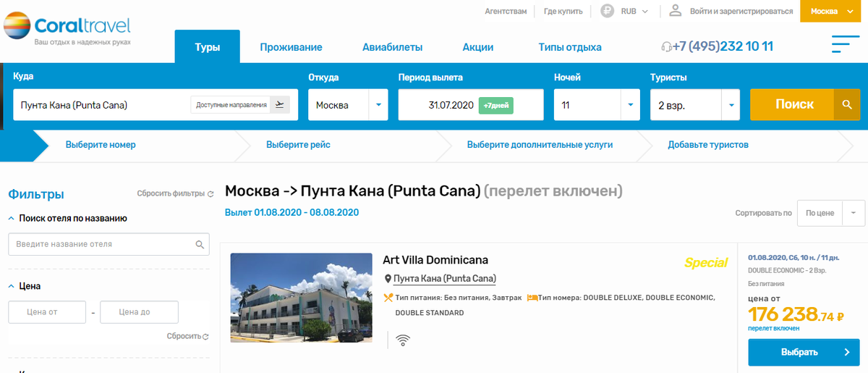Viewport: 868px width, 373px height.
Task: Click search icon in hotel name field
Action: [x=200, y=245]
